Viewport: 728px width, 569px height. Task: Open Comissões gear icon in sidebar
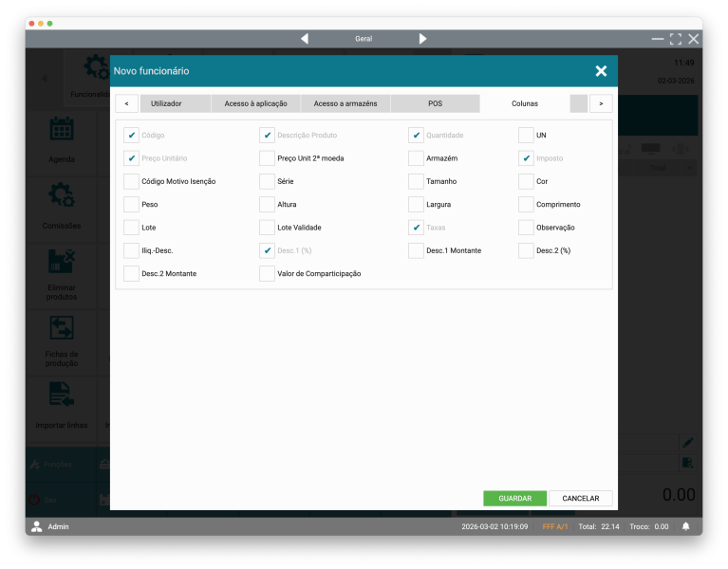(62, 196)
